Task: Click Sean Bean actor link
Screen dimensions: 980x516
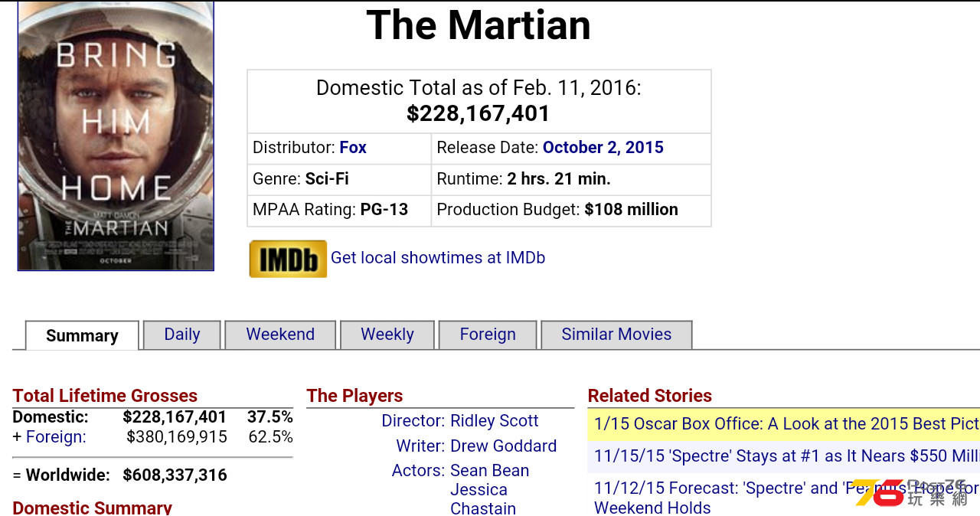Action: point(490,471)
